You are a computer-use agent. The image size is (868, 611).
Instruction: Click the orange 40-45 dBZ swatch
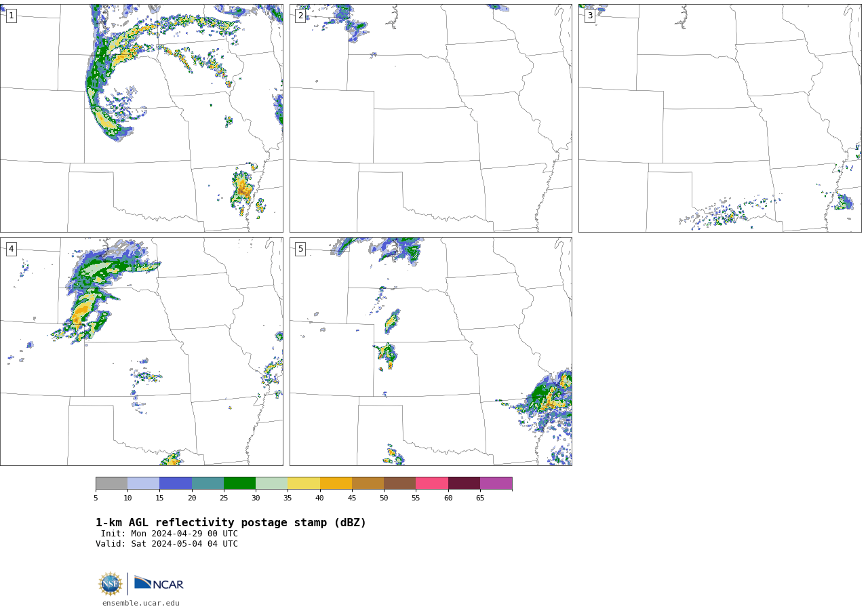(x=336, y=484)
